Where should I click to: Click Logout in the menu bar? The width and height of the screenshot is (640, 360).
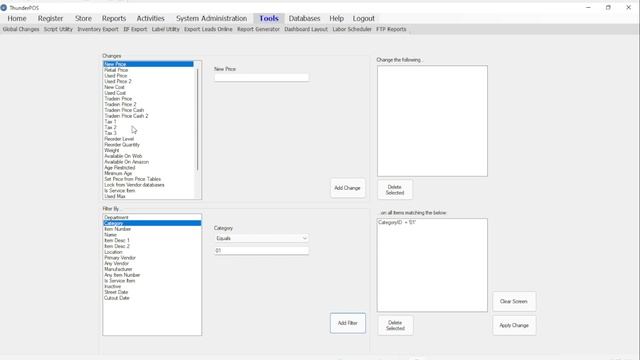364,18
